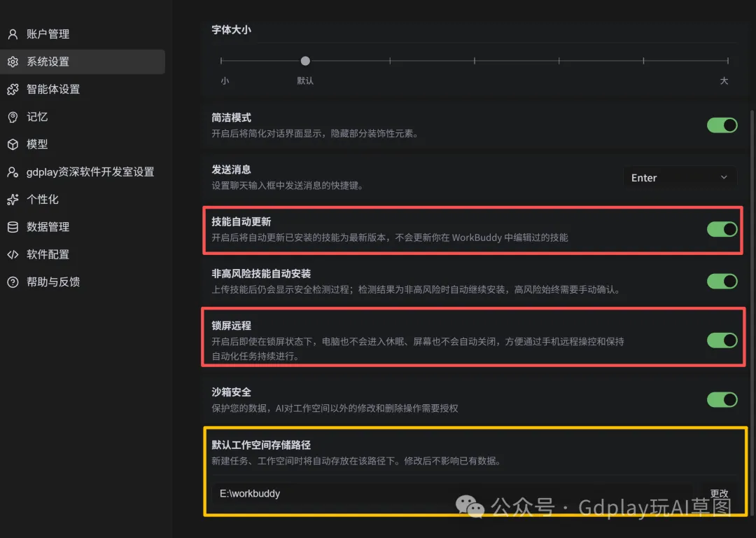Turn off 沙箱安全 switch

[x=722, y=399]
